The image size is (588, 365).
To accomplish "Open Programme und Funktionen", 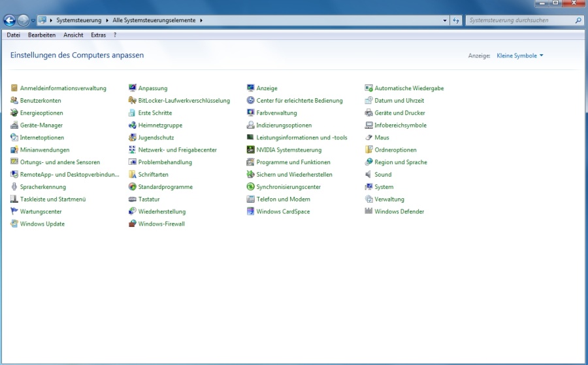I will [x=293, y=162].
